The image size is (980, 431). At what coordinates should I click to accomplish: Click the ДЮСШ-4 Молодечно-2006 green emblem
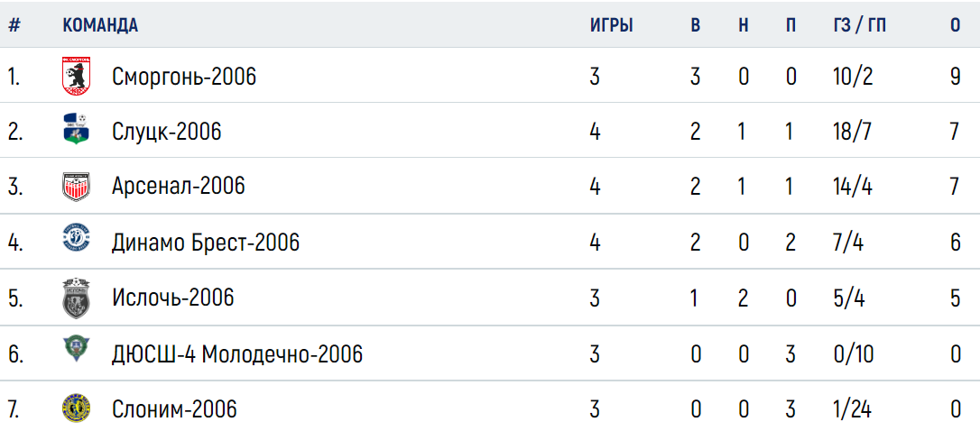[x=76, y=350]
